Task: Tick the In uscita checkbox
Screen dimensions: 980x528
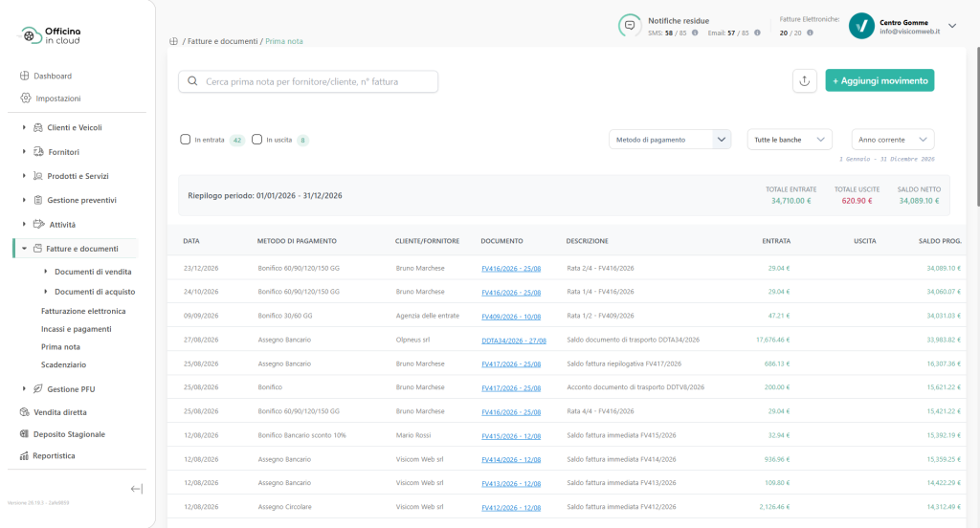Action: coord(256,140)
